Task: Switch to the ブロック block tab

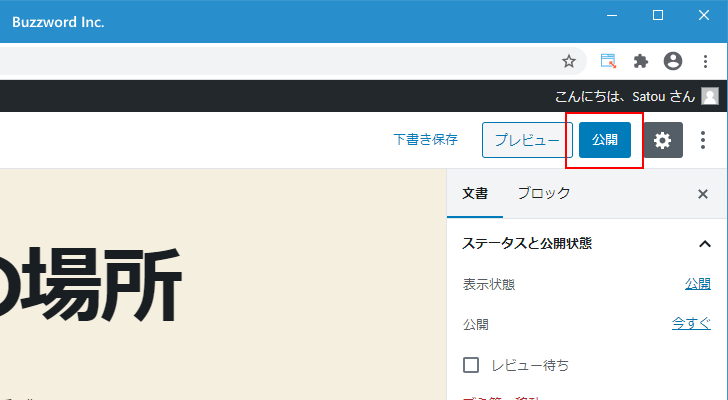Action: [544, 194]
